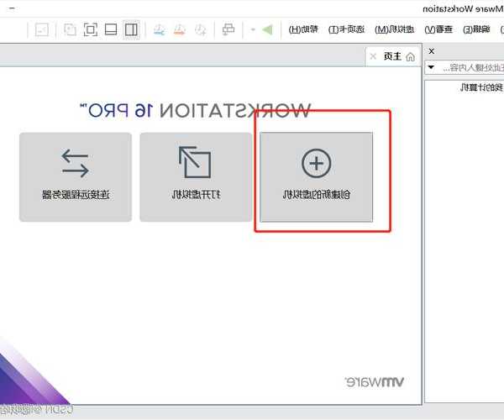Enter full screen mode via toolbar icon

90,30
